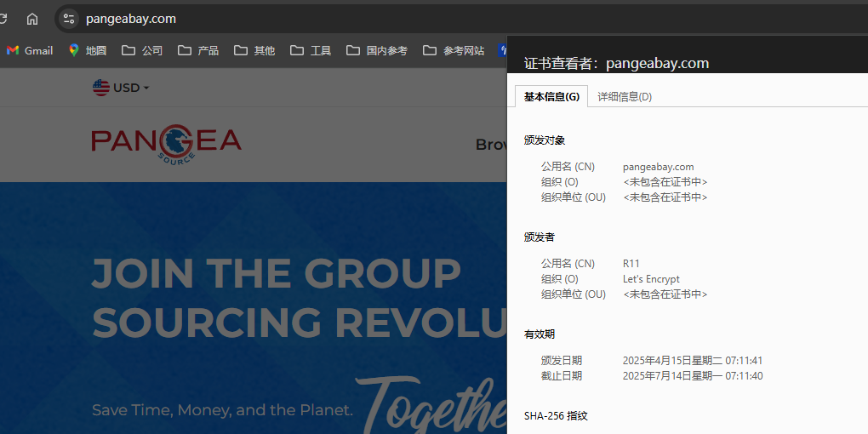
Task: Open the 工具 bookmark folder
Action: 311,50
